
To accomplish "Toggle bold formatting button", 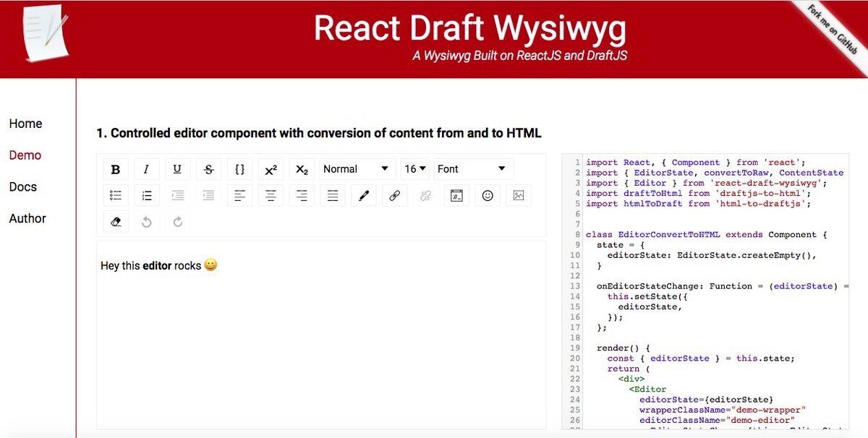I will [x=116, y=169].
